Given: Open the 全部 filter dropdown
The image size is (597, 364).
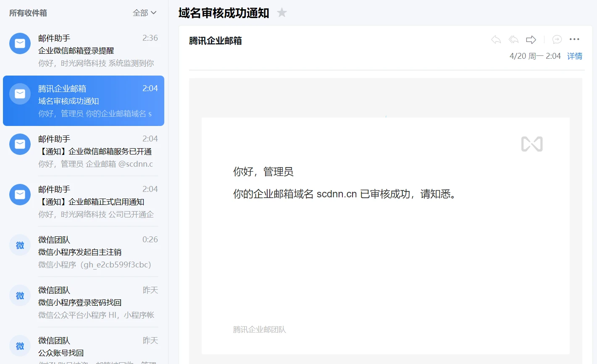Looking at the screenshot, I should tap(144, 13).
